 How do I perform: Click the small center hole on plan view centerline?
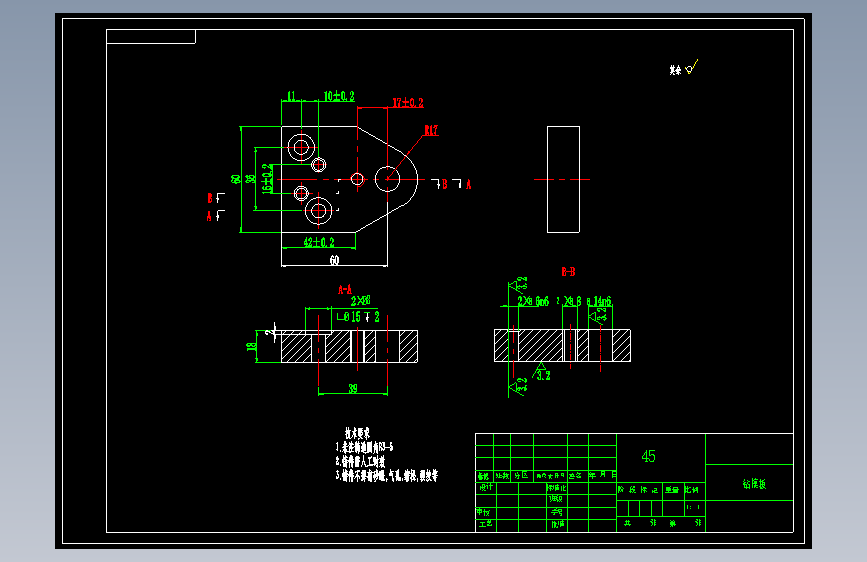coord(357,179)
